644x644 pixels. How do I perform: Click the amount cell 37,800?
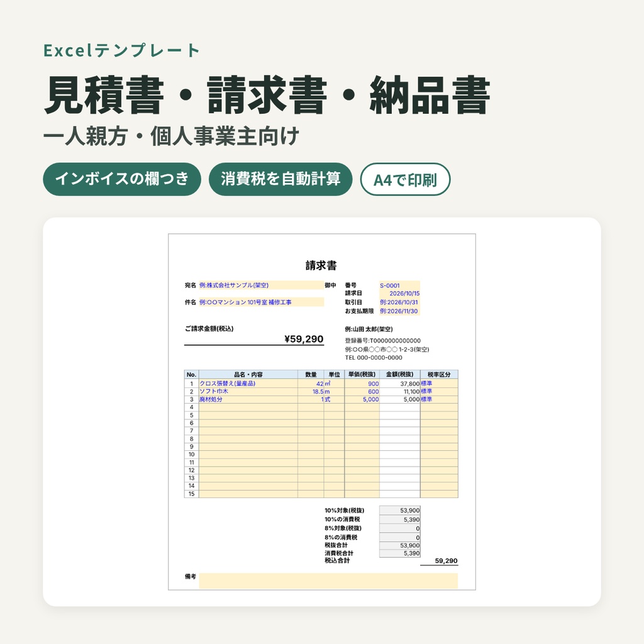click(x=399, y=384)
